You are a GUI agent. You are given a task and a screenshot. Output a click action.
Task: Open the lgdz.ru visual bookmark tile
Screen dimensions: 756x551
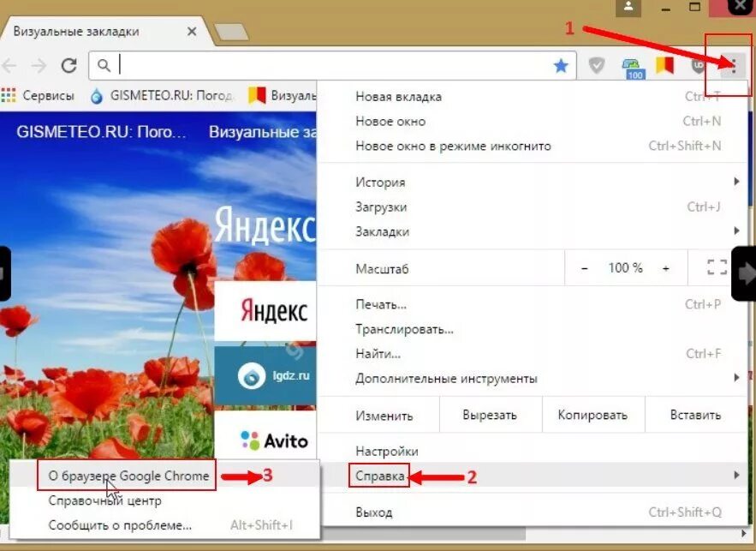[265, 376]
